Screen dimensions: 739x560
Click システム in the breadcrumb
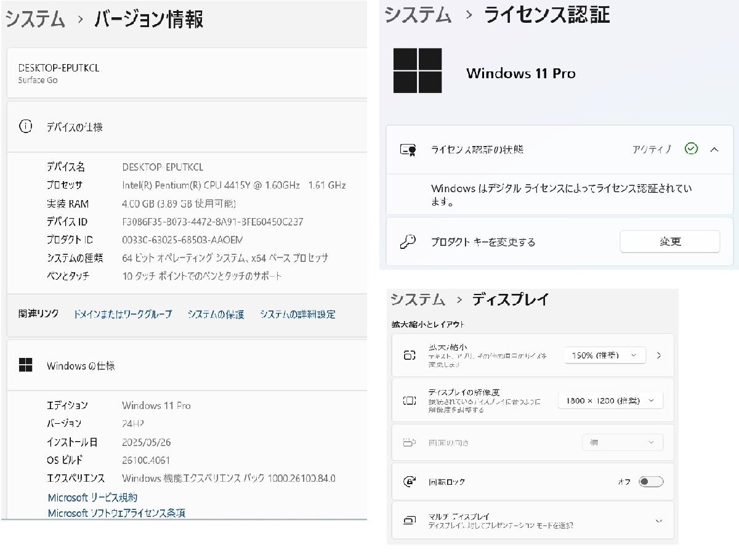[x=34, y=18]
